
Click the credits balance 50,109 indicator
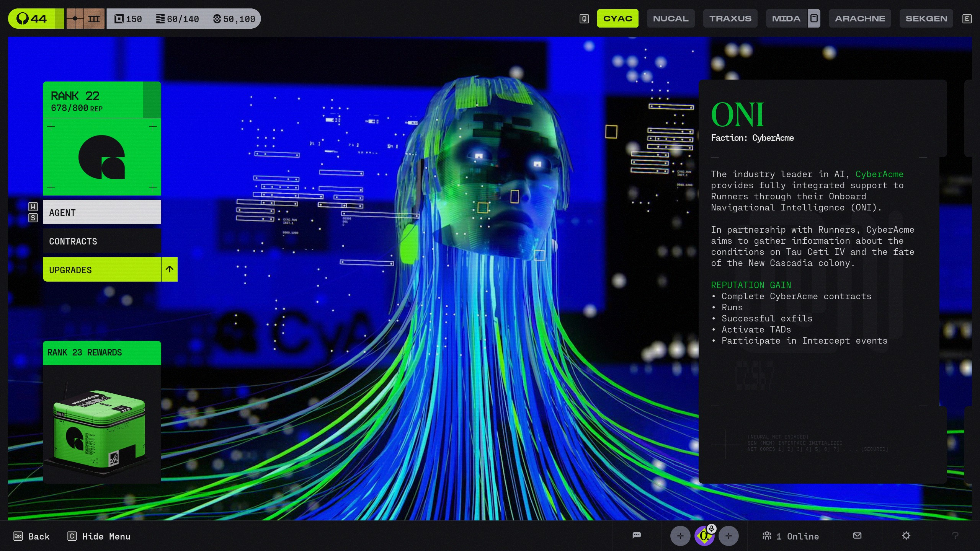coord(234,19)
